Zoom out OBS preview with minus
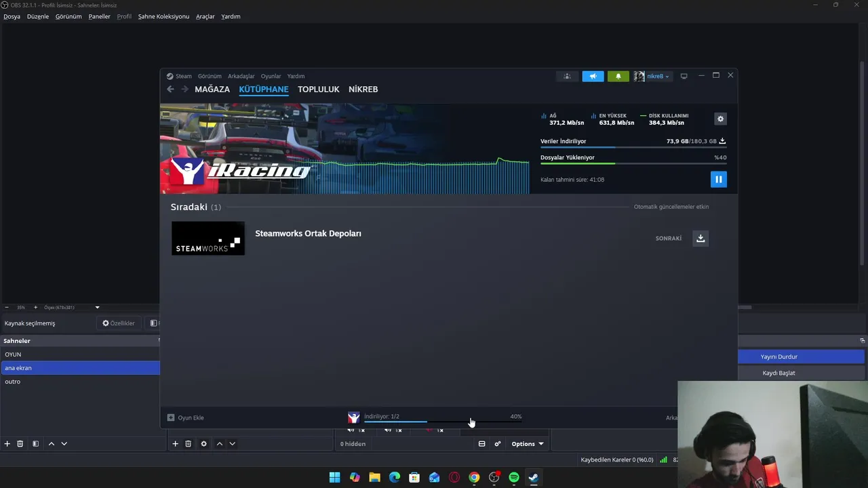 click(x=7, y=308)
